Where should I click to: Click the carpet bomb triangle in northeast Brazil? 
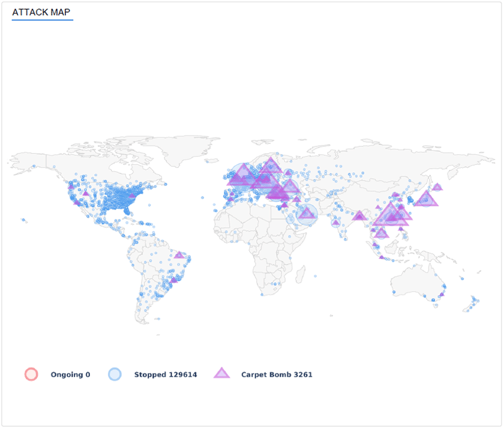(179, 255)
